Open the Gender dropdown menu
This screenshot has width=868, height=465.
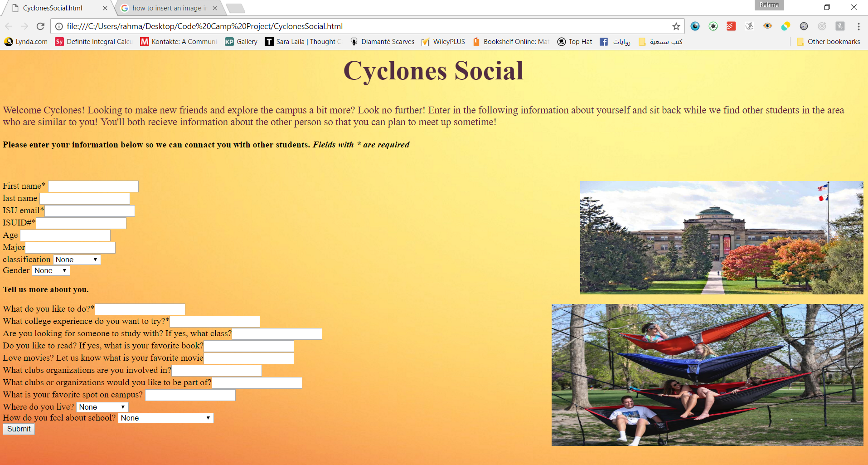[x=50, y=270]
